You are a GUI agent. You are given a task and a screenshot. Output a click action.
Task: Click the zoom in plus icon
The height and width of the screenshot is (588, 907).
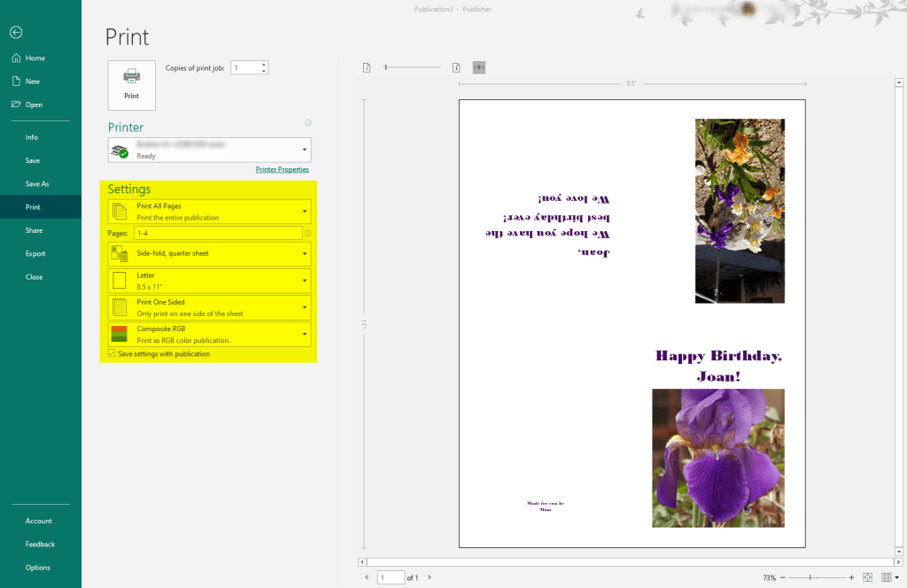pyautogui.click(x=851, y=577)
